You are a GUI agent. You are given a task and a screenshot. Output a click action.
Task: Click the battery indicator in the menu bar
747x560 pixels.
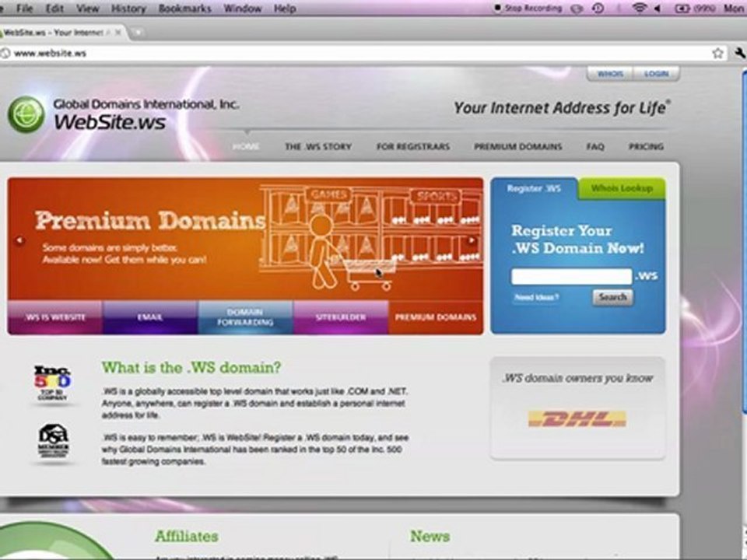(695, 8)
